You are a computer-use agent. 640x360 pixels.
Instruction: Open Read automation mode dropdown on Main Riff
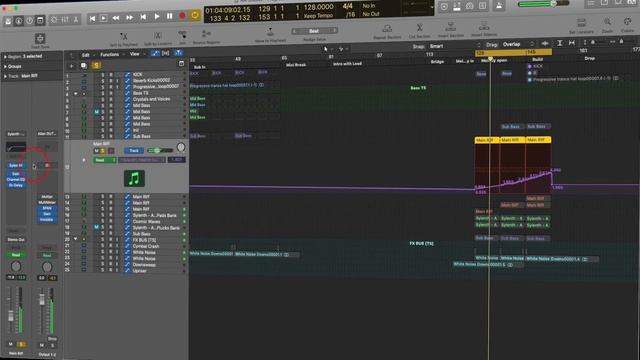coord(104,160)
